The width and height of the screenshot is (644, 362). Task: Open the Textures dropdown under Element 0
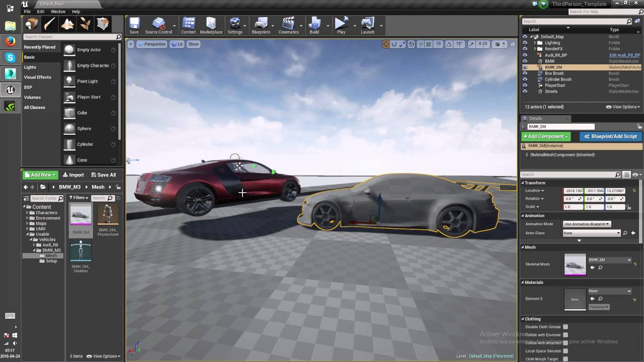pyautogui.click(x=599, y=307)
